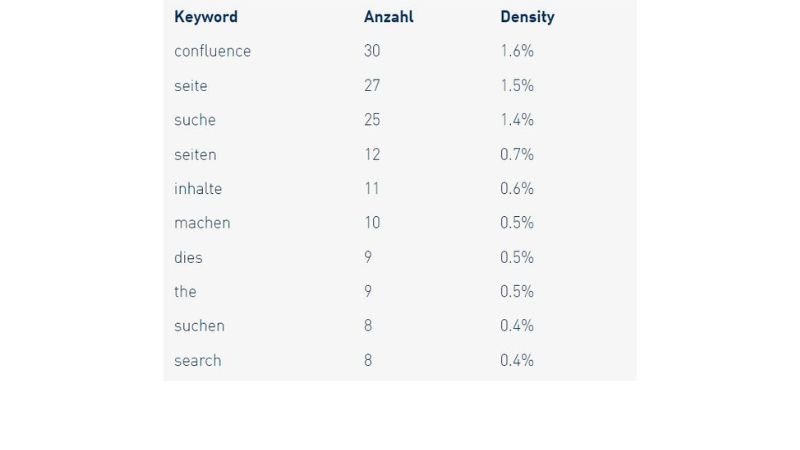800x450 pixels.
Task: Select the "seiten" keyword cell
Action: point(195,154)
